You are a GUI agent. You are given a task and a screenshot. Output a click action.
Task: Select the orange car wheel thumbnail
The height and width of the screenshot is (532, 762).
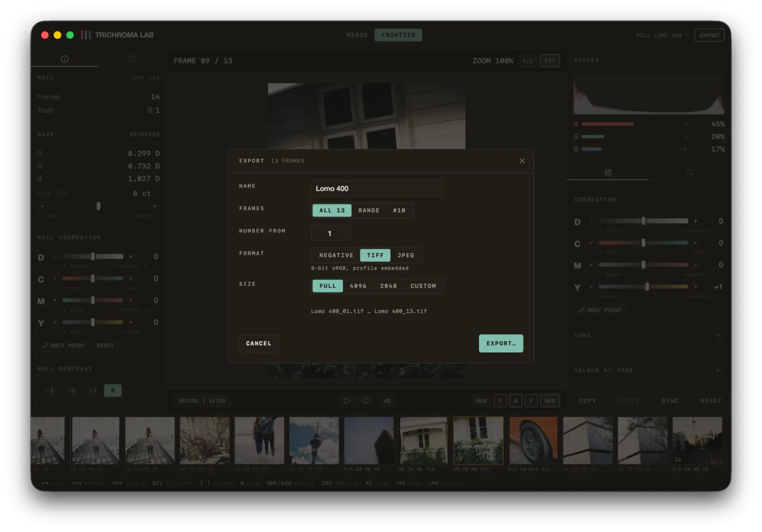tap(533, 441)
